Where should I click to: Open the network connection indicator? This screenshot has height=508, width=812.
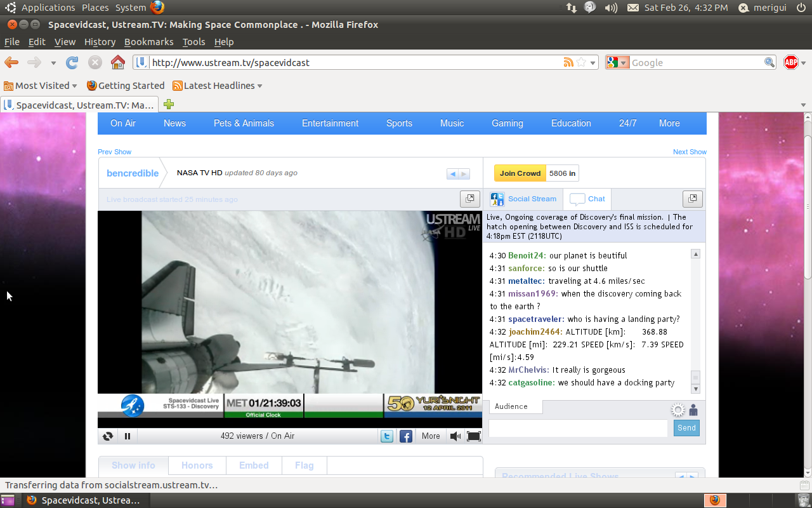(572, 8)
